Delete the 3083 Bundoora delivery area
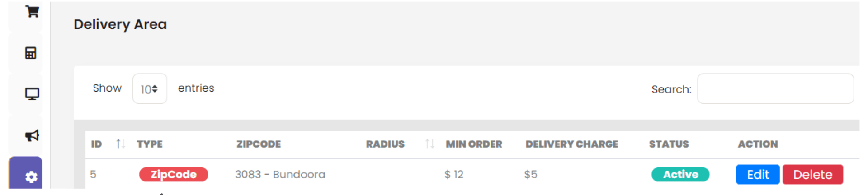Screen dimensions: 868x195 [812, 175]
